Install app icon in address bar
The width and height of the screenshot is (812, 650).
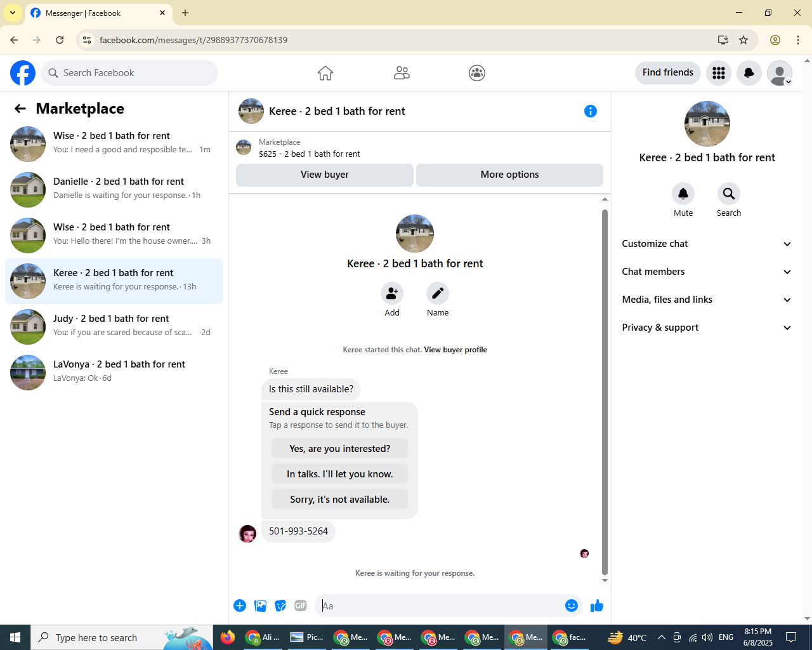tap(723, 40)
